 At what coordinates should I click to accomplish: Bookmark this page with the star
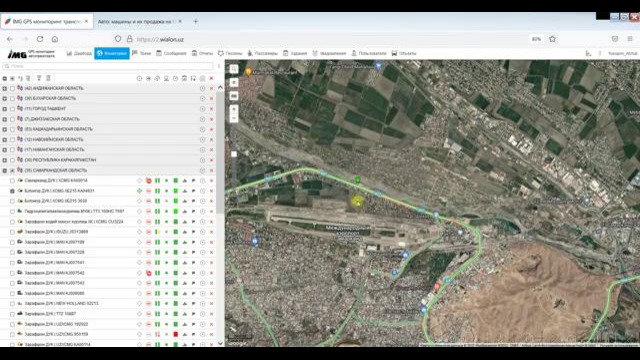pyautogui.click(x=552, y=39)
